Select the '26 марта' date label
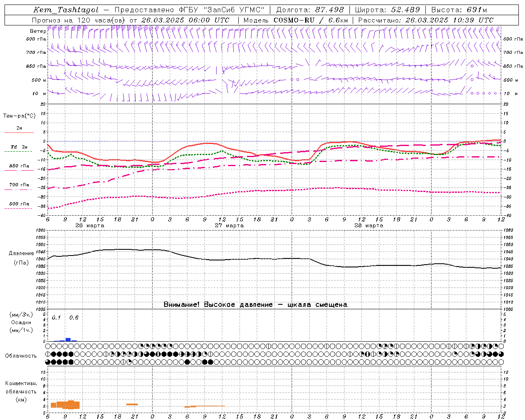Viewport: 525px width, 420px height. click(x=90, y=226)
